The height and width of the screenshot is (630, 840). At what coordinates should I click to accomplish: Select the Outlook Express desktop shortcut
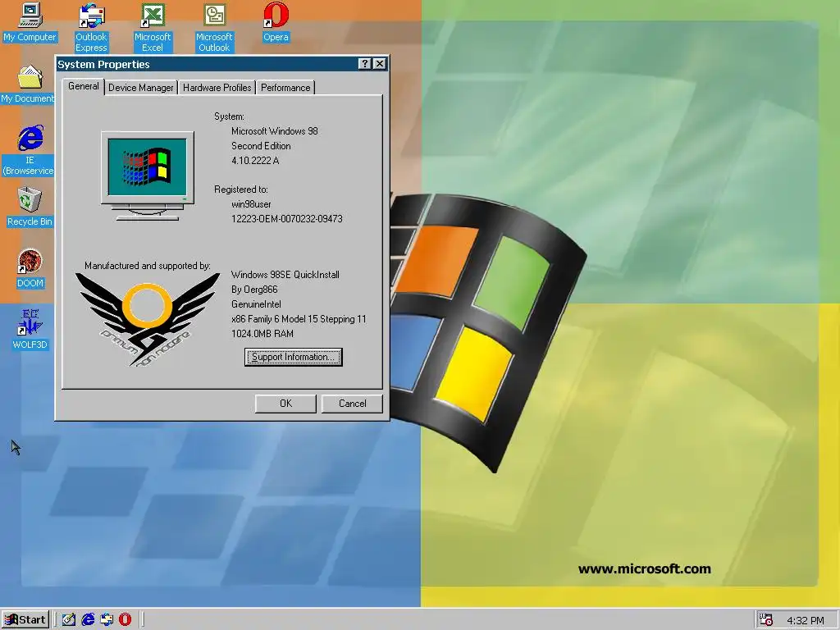pyautogui.click(x=91, y=27)
